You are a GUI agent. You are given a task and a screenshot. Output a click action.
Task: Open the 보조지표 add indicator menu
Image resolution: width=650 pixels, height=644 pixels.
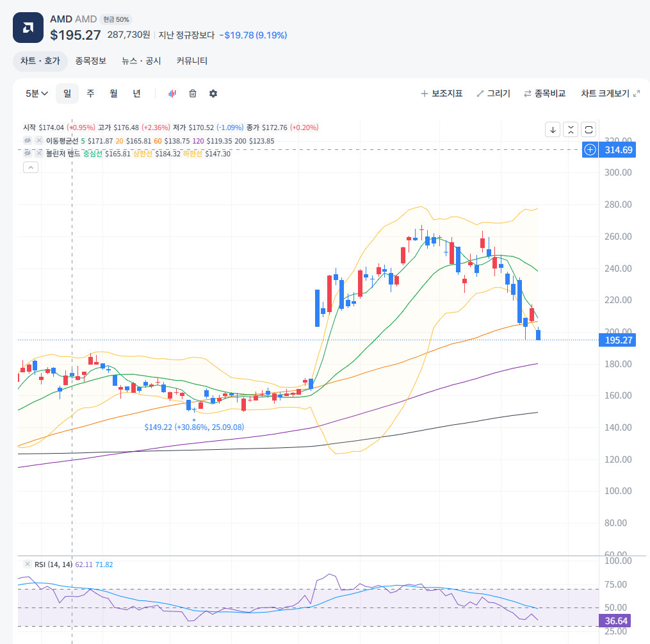click(442, 94)
